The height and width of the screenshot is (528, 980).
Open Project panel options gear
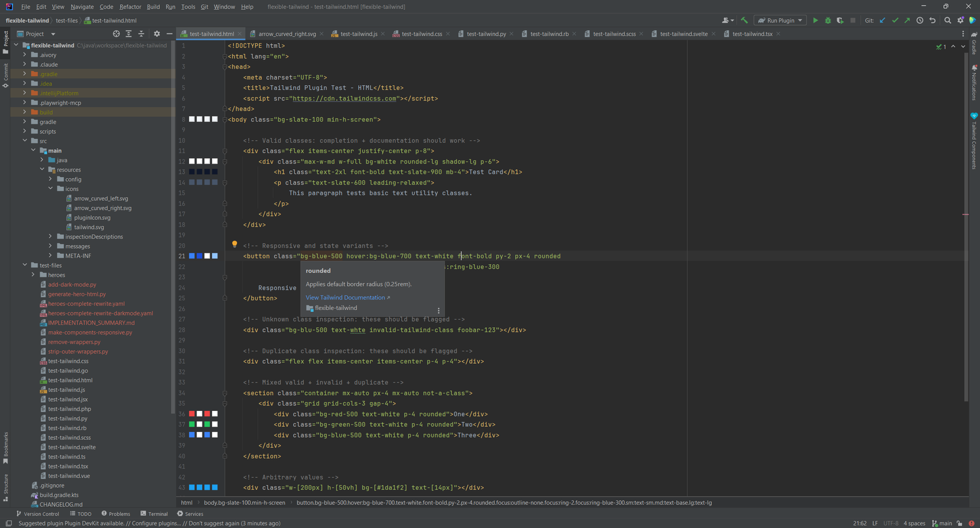click(157, 34)
